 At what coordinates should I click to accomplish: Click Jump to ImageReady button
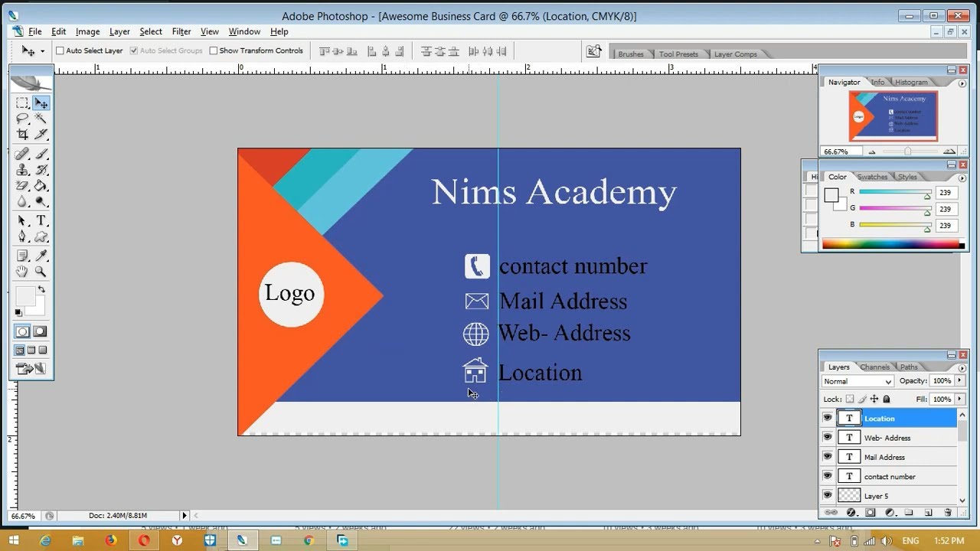(x=31, y=369)
